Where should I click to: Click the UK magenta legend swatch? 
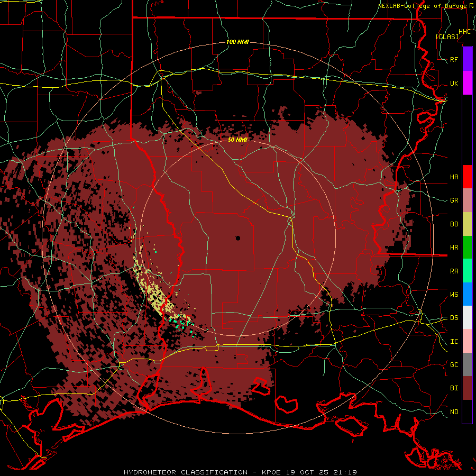[467, 83]
